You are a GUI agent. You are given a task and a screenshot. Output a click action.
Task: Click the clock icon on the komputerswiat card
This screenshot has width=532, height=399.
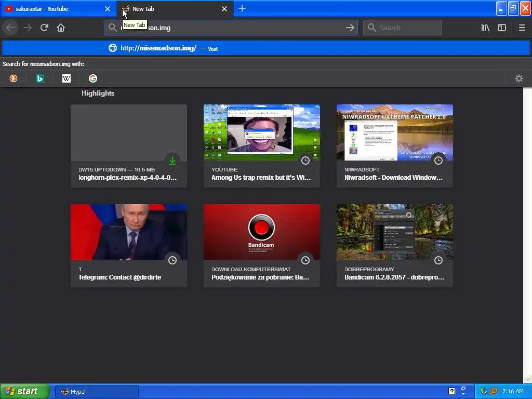[305, 260]
